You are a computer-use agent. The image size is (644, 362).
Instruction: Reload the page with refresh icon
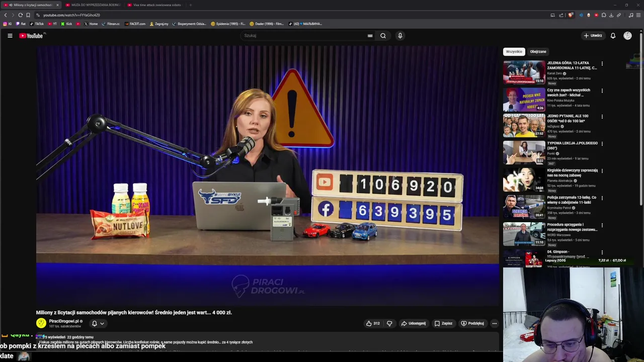pos(20,15)
